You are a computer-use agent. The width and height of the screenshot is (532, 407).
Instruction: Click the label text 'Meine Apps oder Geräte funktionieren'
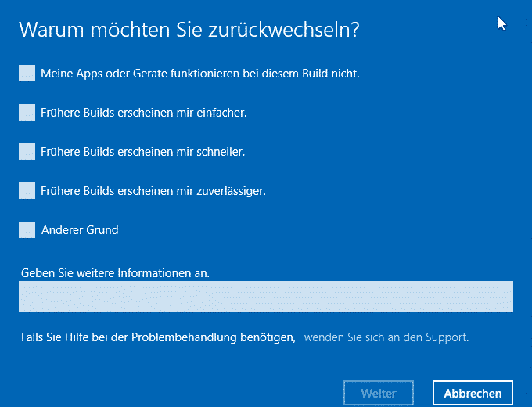tap(200, 74)
